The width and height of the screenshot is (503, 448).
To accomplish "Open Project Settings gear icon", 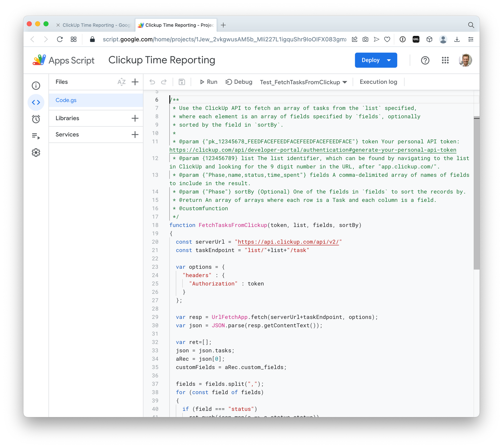I will pyautogui.click(x=36, y=153).
